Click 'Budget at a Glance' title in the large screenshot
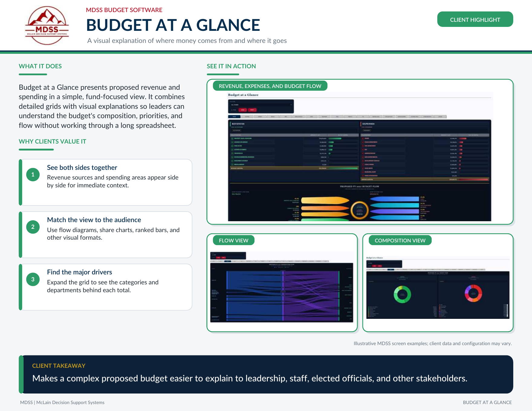 [x=243, y=95]
